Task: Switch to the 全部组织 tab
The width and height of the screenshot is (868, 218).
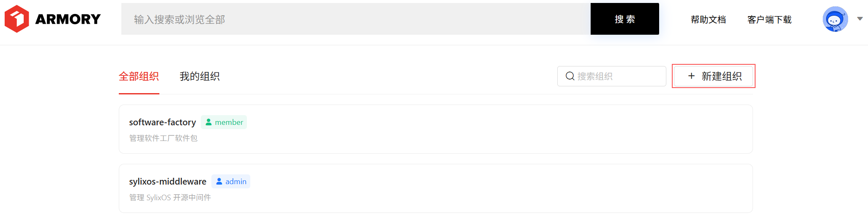Action: coord(139,76)
